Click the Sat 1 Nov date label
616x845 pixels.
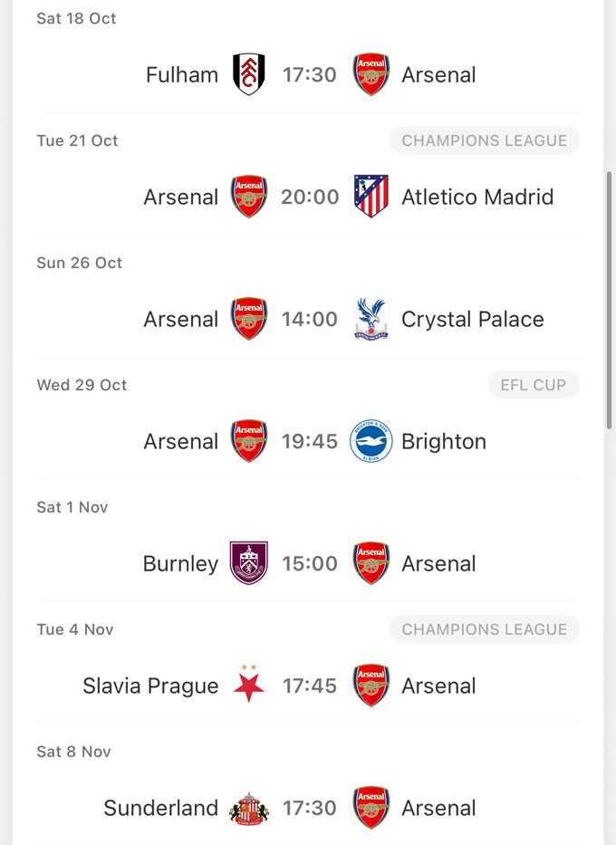click(x=72, y=507)
